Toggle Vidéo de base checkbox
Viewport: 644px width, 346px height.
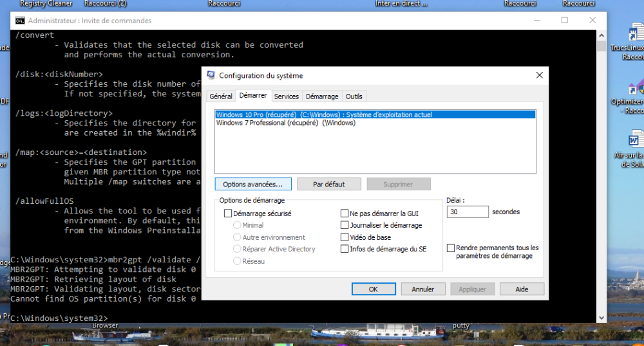(345, 237)
